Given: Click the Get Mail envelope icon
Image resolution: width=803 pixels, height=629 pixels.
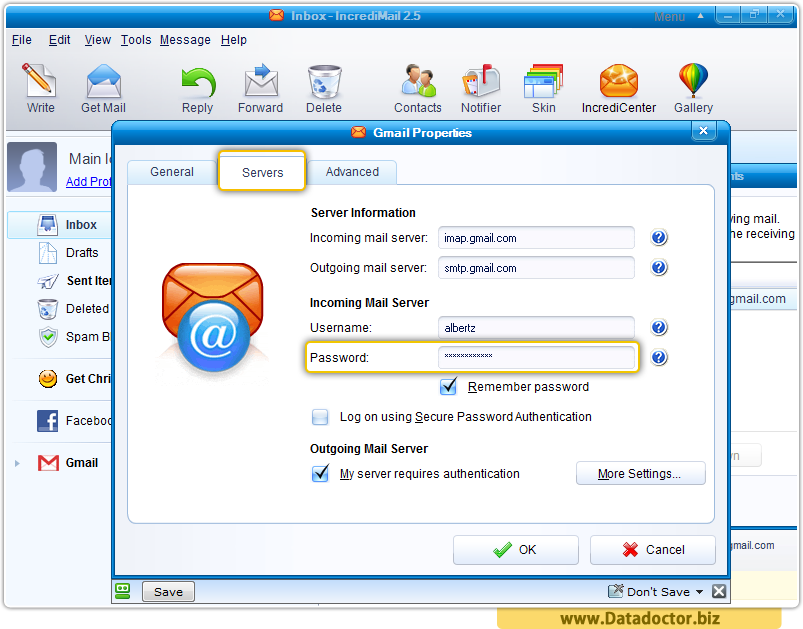Looking at the screenshot, I should [x=103, y=81].
